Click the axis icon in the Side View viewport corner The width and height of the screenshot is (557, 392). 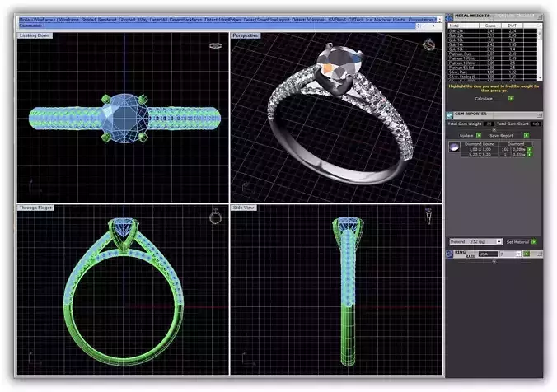coord(248,358)
